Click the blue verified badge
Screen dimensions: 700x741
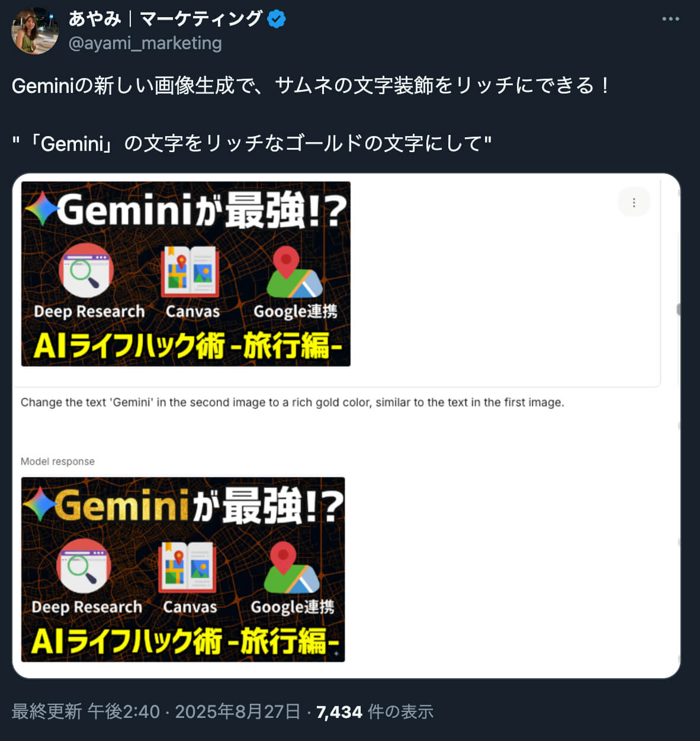tap(277, 19)
